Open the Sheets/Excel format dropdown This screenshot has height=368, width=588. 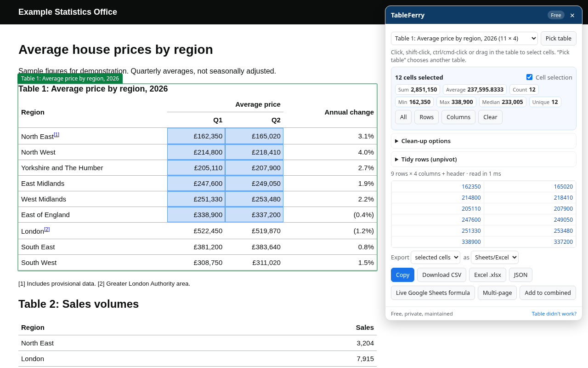(495, 257)
